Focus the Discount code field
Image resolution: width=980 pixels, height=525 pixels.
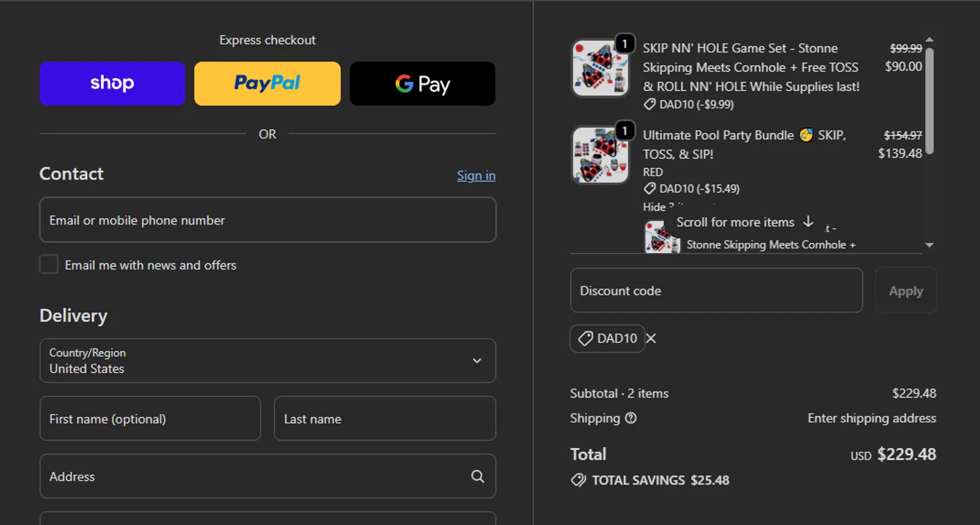tap(717, 290)
